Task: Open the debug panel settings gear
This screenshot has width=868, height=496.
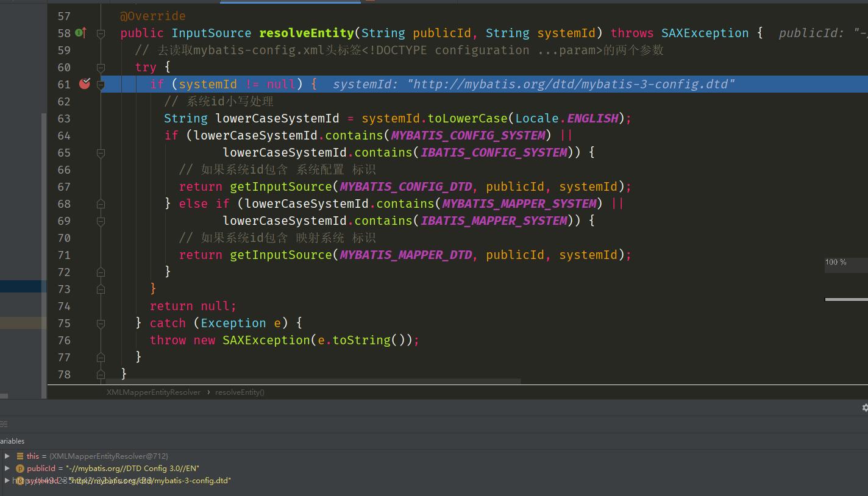Action: point(864,408)
